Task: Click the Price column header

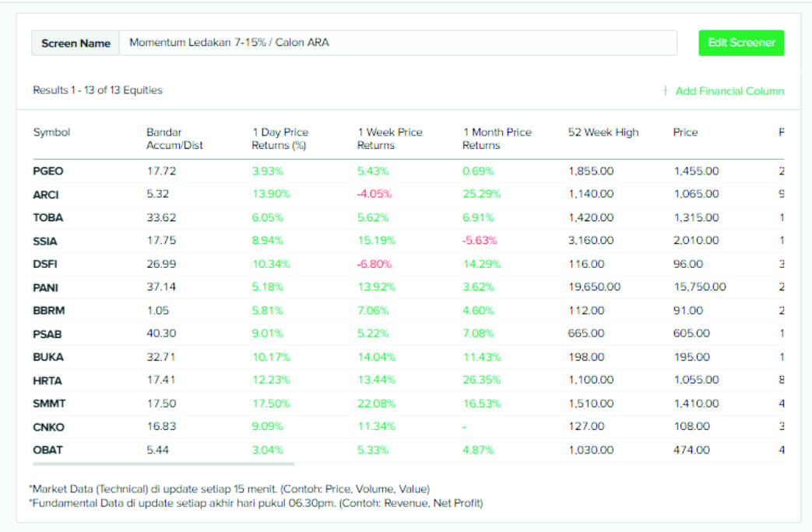Action: pos(685,132)
